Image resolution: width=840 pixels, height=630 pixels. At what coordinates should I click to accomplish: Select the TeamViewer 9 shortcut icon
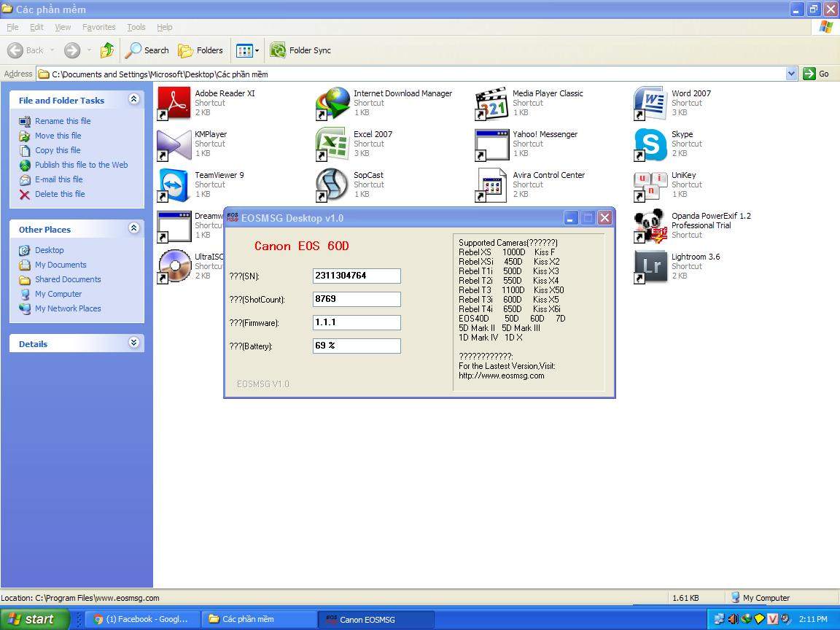click(x=174, y=185)
